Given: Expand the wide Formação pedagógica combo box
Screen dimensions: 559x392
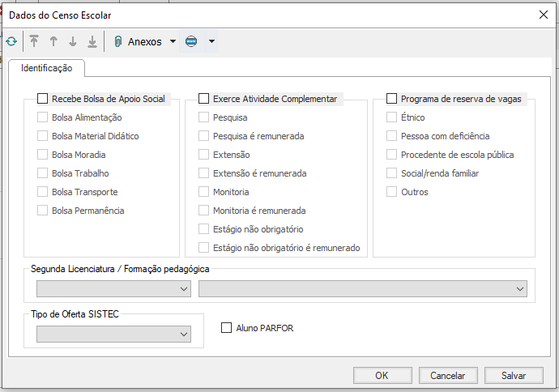Looking at the screenshot, I should 362,289.
